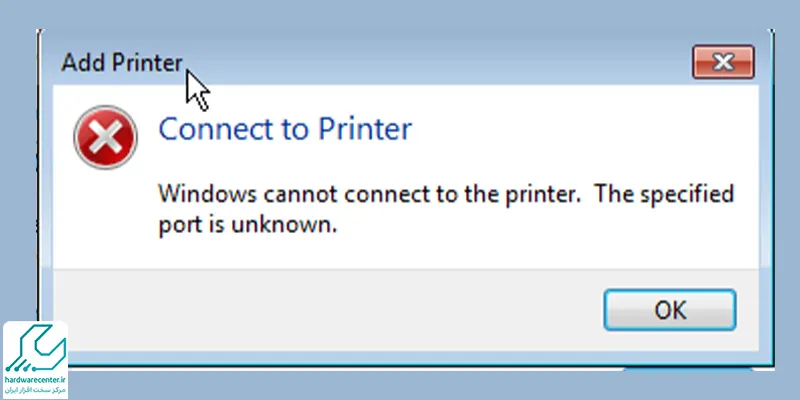The width and height of the screenshot is (800, 400).
Task: Click the Add Printer window title
Action: (x=121, y=63)
